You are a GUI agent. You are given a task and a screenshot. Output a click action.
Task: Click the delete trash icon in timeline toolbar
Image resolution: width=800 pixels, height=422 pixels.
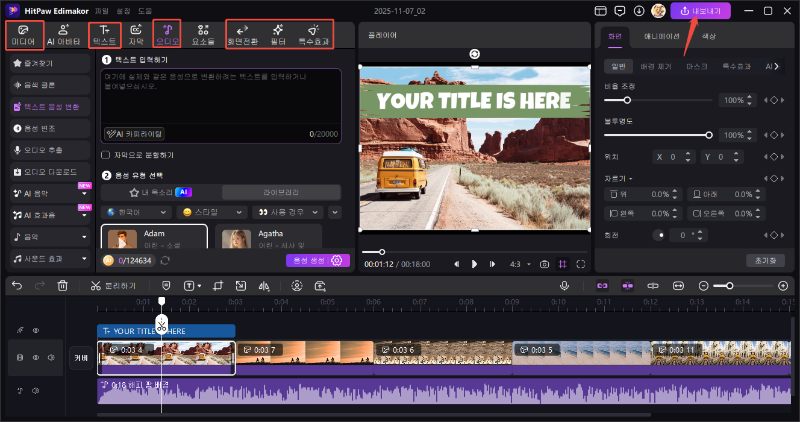point(63,286)
